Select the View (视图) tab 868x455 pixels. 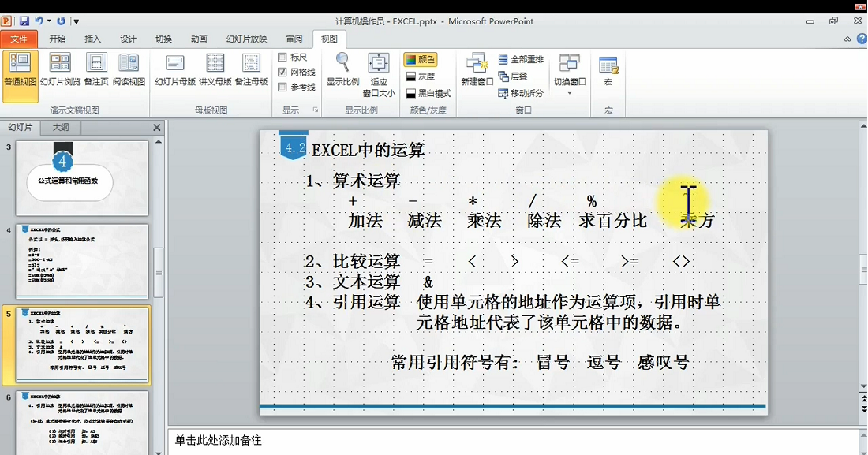(329, 39)
